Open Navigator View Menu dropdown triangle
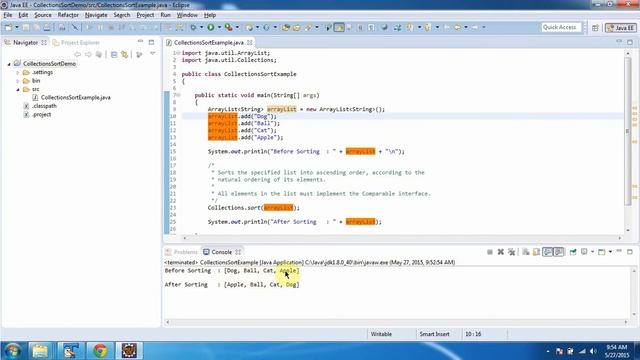 point(153,53)
